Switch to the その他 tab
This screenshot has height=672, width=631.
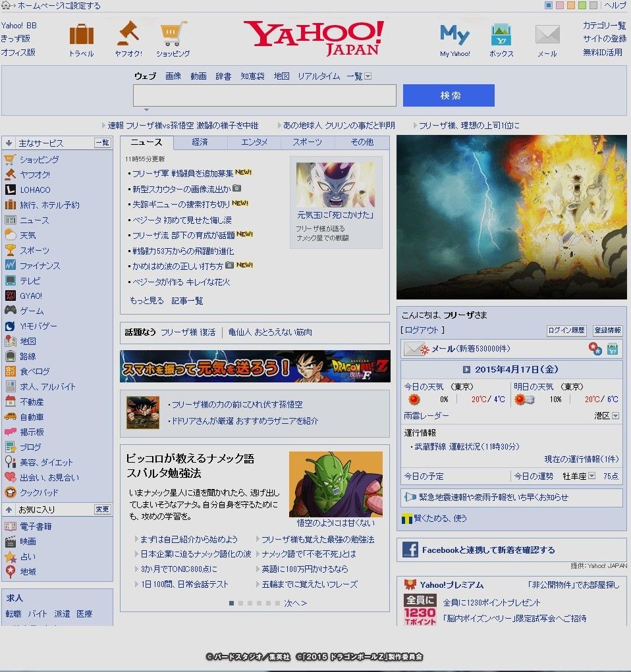tap(362, 142)
